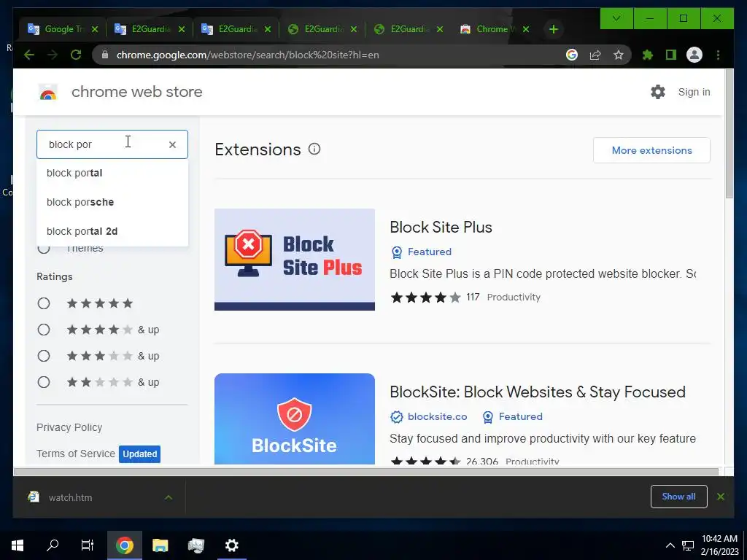Open File Explorer from taskbar
The width and height of the screenshot is (747, 560).
[x=160, y=545]
